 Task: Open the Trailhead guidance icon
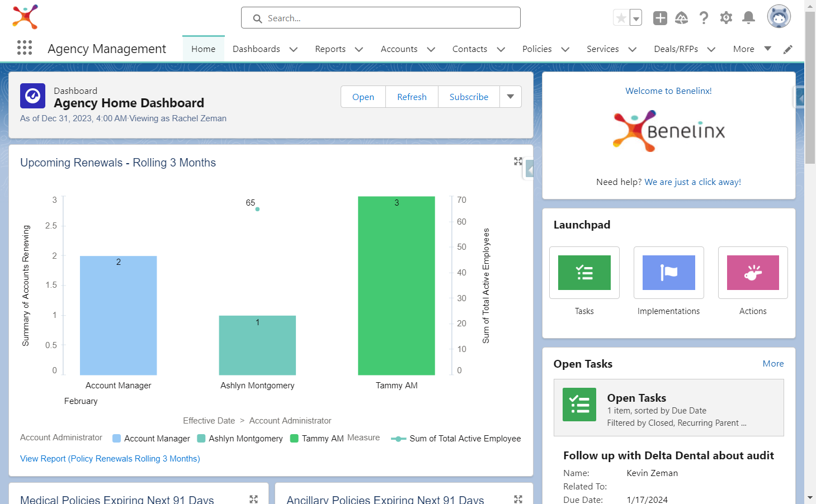pos(681,18)
